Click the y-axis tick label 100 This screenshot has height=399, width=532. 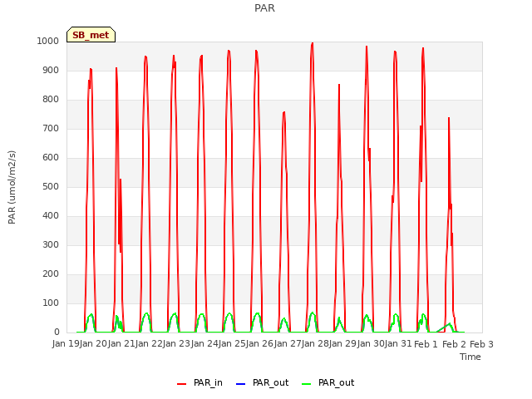51,303
